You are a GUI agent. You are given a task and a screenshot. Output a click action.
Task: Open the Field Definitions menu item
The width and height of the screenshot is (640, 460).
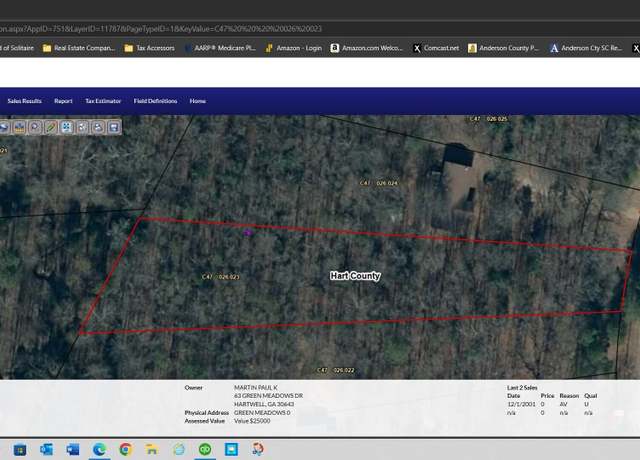156,101
